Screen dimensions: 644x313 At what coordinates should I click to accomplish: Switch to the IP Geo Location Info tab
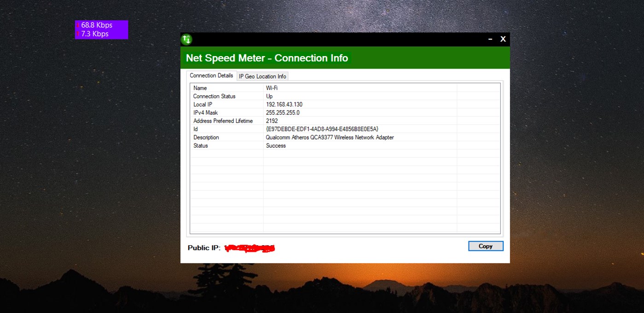(262, 76)
